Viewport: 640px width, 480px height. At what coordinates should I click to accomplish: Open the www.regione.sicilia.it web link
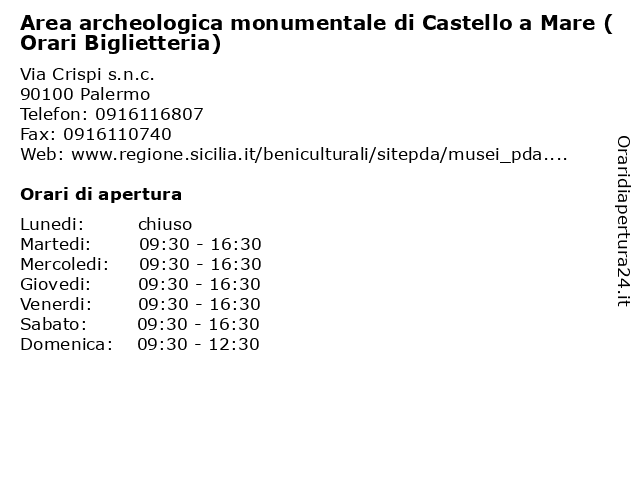(319, 154)
